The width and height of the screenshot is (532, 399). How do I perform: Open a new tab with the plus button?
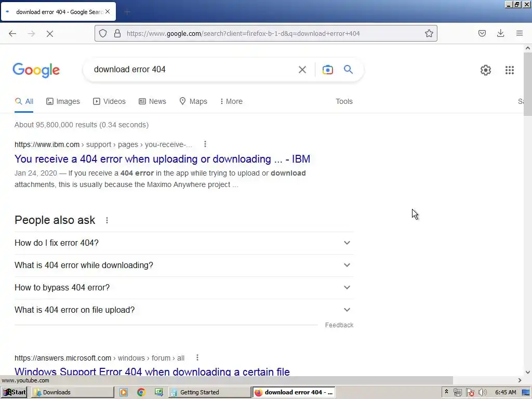point(127,12)
